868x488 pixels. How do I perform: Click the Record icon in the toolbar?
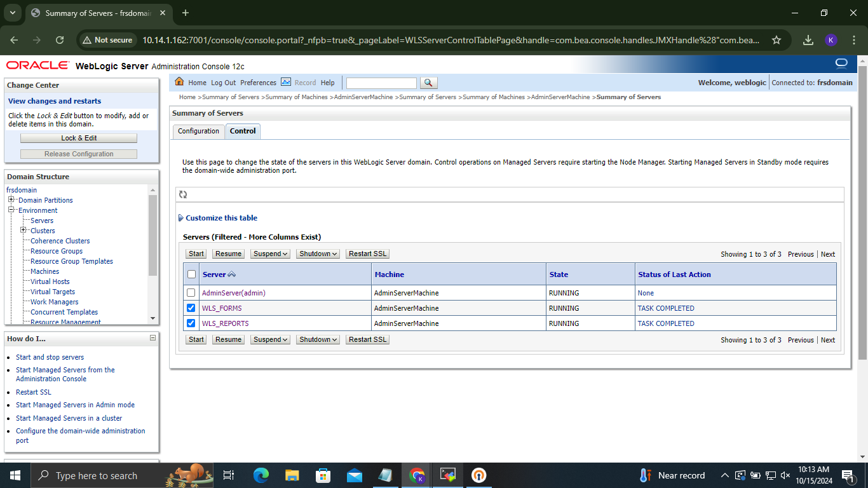click(286, 82)
